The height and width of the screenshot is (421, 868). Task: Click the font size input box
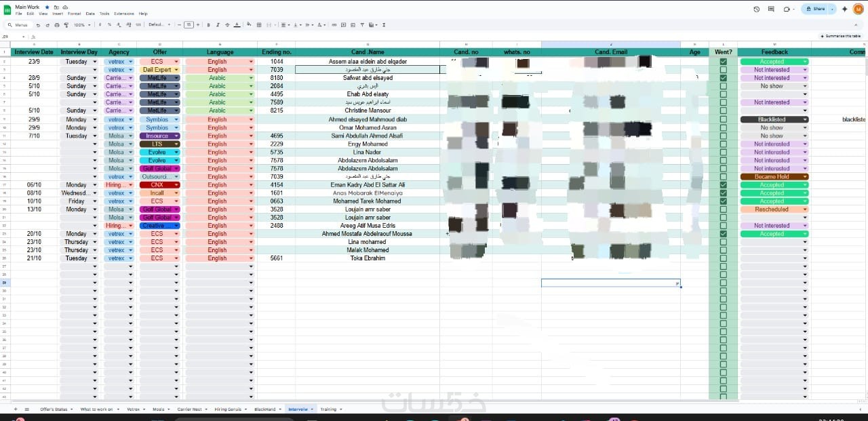pos(189,24)
